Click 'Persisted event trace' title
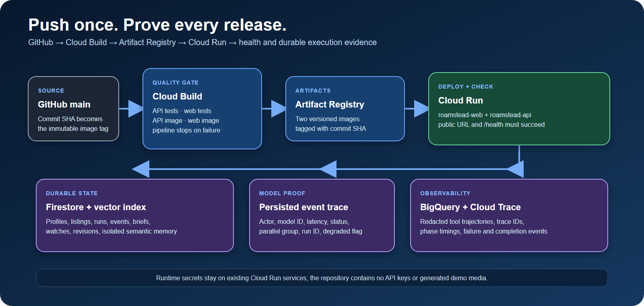Viewport: 644px width, 306px height. pos(303,207)
